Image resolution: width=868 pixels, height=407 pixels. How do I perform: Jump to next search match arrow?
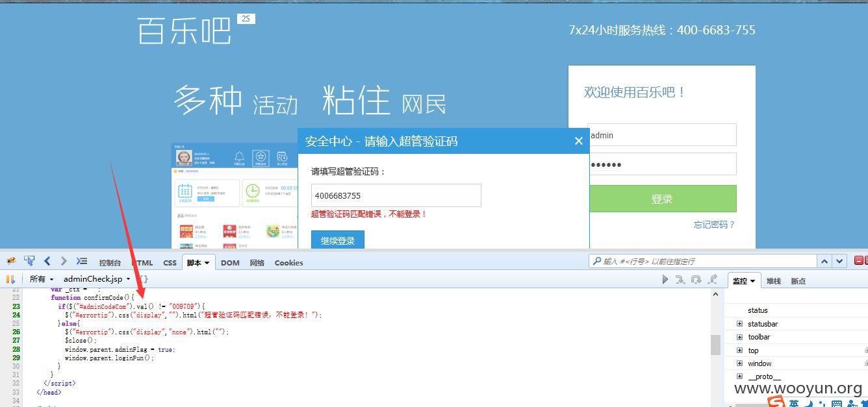[839, 261]
